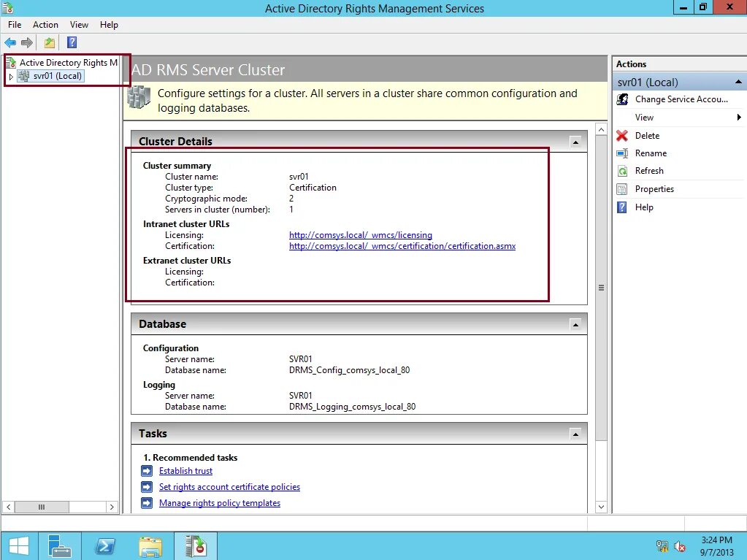Click the tree pane scroll right arrow
The image size is (747, 560).
click(x=112, y=507)
